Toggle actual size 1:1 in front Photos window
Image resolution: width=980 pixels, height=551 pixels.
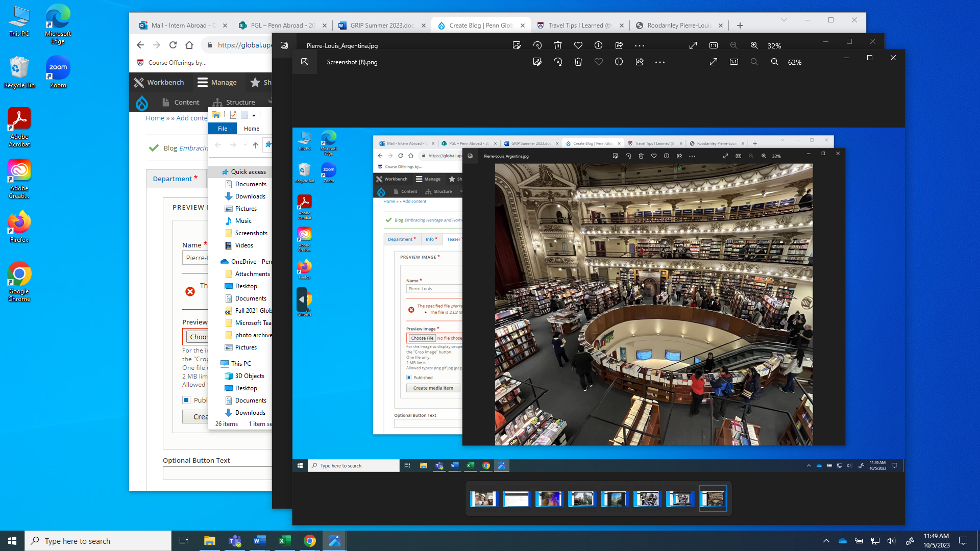(734, 62)
